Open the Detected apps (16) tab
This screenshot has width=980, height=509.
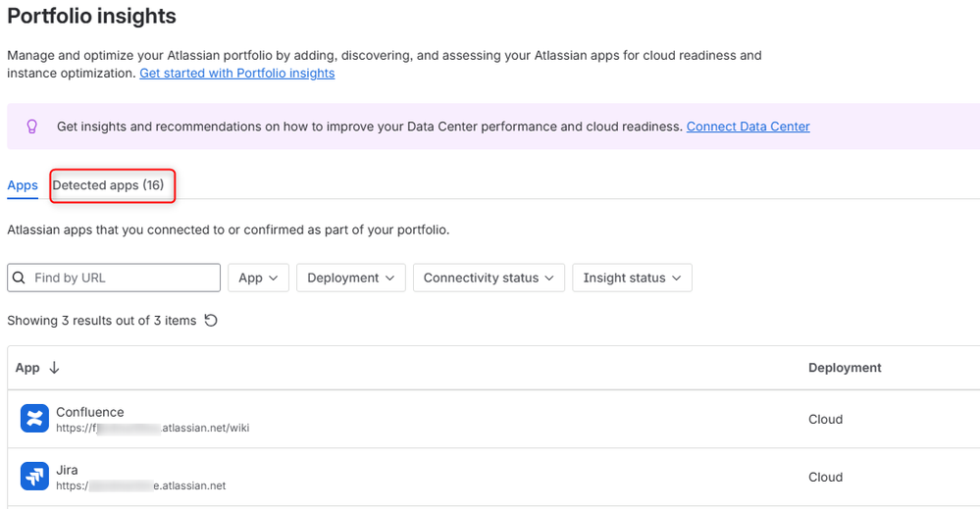click(x=108, y=185)
